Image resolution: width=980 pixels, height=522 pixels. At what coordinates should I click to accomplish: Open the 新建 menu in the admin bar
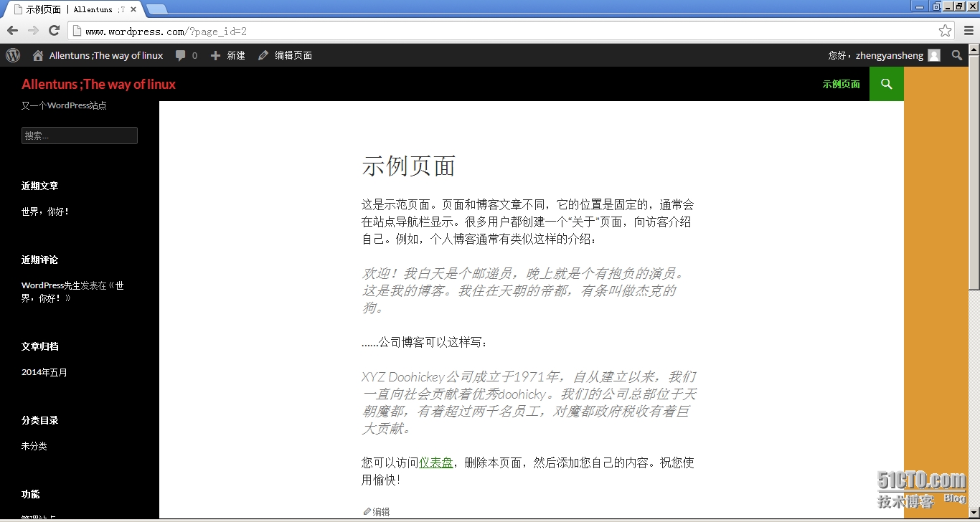point(227,55)
